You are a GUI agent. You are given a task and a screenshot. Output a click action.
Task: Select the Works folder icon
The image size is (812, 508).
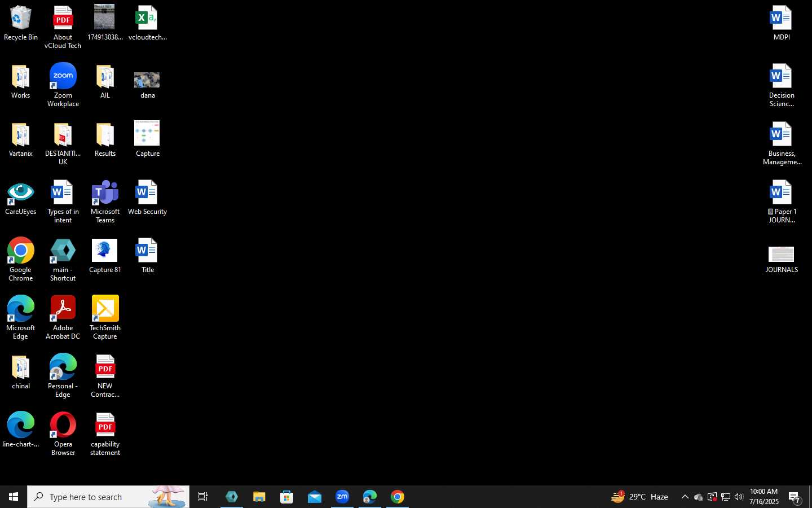[21, 82]
